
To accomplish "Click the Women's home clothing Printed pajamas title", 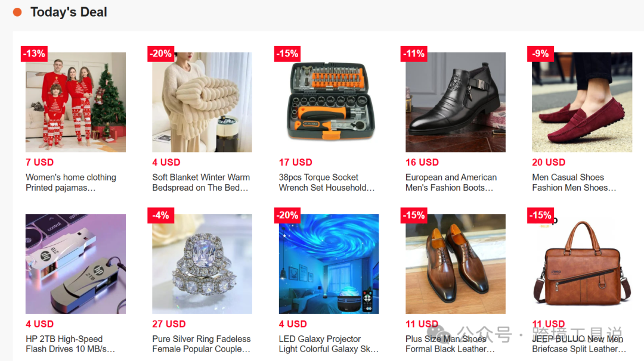I will (x=71, y=182).
